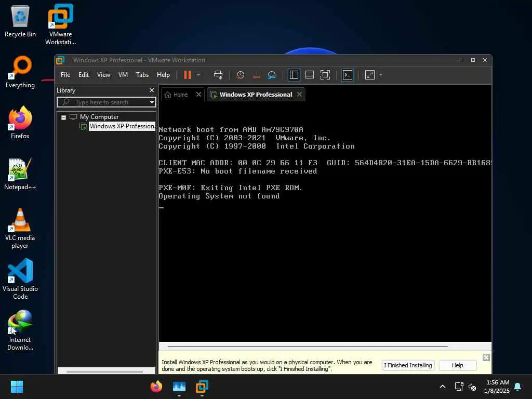Click the Firefox taskbar icon
The height and width of the screenshot is (399, 532).
coord(156,387)
